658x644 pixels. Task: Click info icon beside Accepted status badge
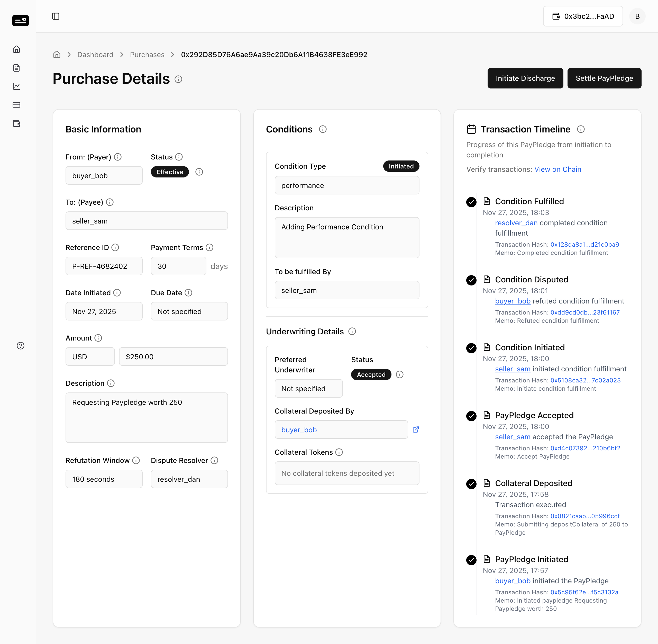tap(400, 374)
